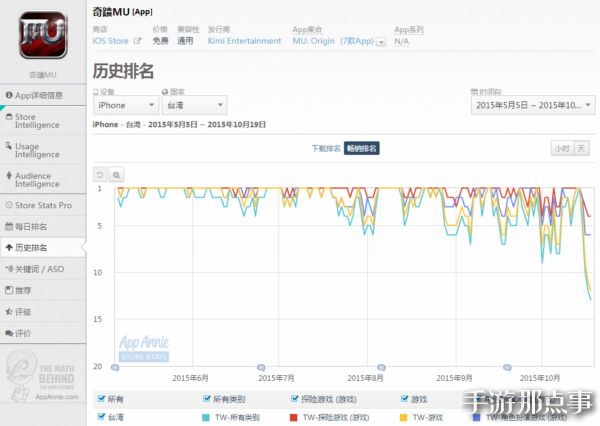Toggle the 所有 checkbox in legend
This screenshot has width=600, height=426.
102,399
